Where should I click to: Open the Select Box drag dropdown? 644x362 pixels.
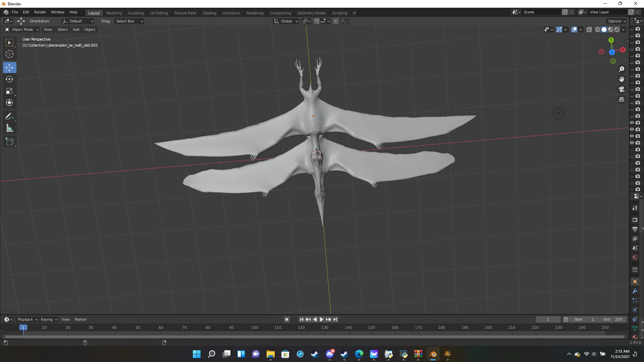tap(129, 21)
